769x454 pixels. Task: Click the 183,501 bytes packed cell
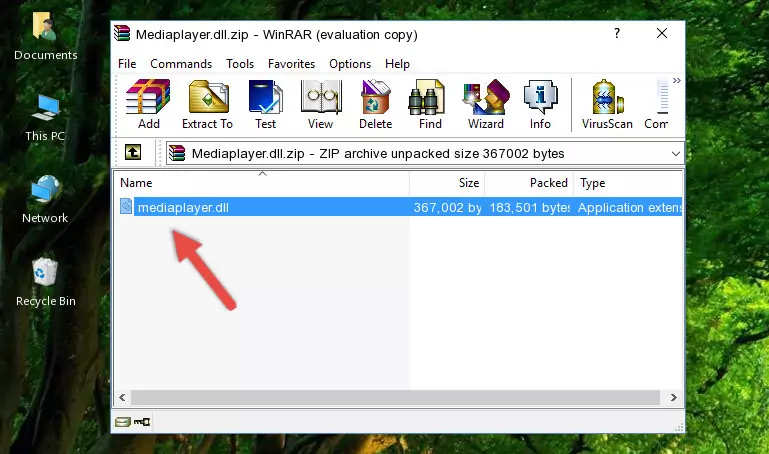coord(530,207)
